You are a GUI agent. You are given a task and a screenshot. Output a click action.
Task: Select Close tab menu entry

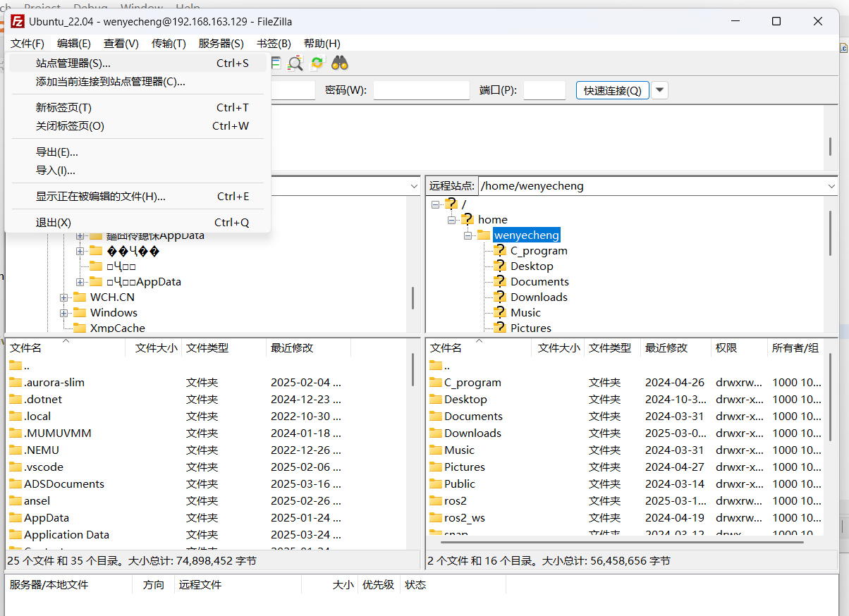tap(137, 126)
